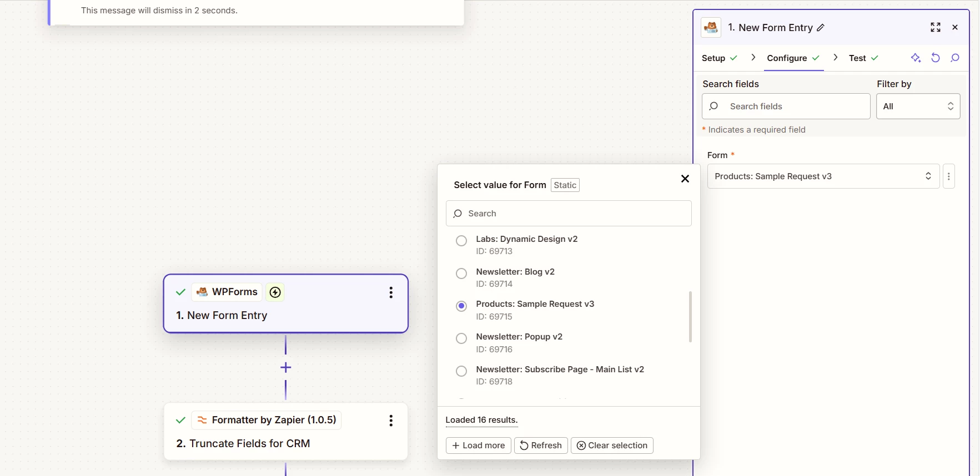
Task: Select the 1. New Form Entry step card
Action: click(286, 303)
